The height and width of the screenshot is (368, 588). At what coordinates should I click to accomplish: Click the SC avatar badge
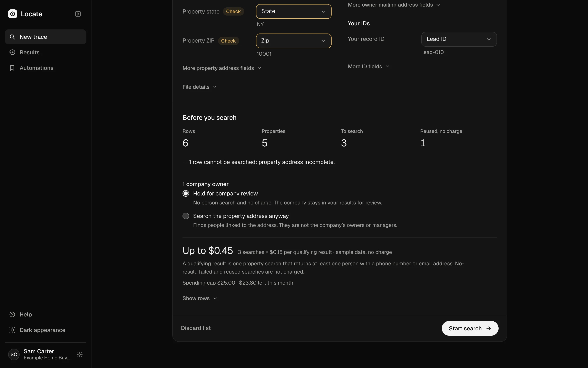[14, 354]
